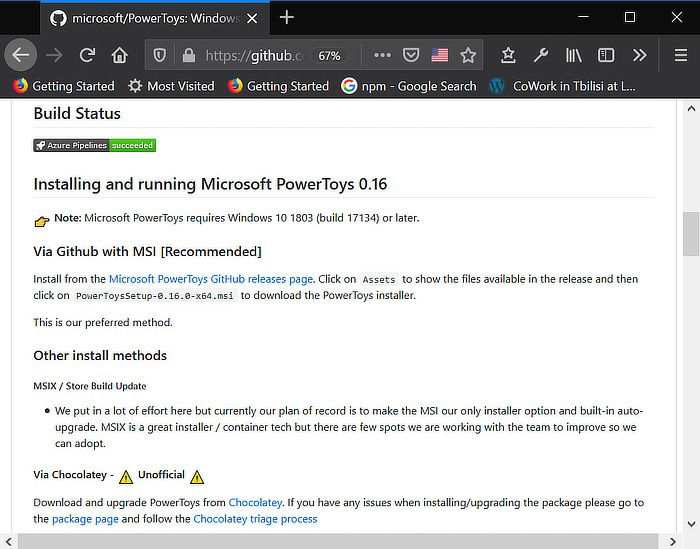The height and width of the screenshot is (549, 700).
Task: Click the horizontal scrollbar thumb
Action: pos(338,541)
